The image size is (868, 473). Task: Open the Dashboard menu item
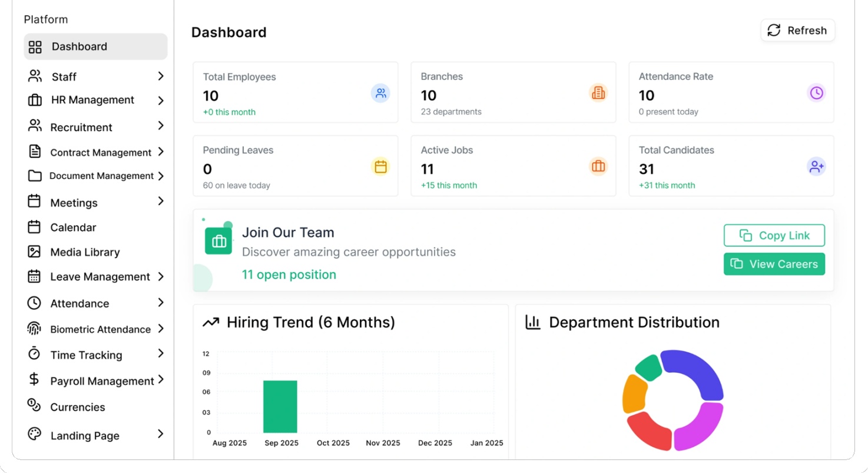click(95, 47)
